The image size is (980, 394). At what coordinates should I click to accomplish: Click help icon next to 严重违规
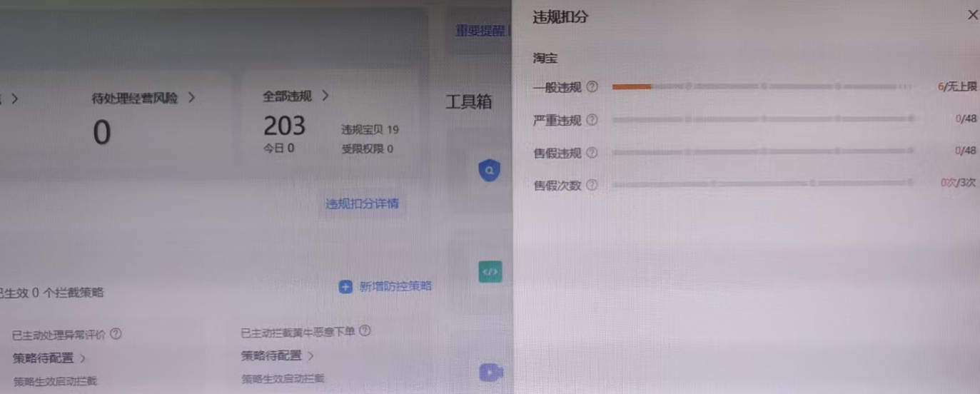592,119
